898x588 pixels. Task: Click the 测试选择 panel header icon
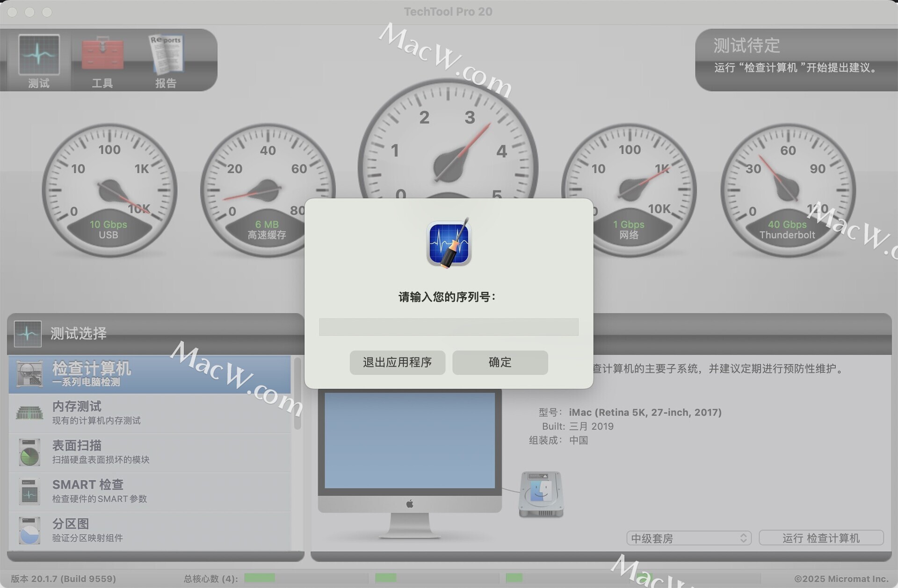coord(28,334)
